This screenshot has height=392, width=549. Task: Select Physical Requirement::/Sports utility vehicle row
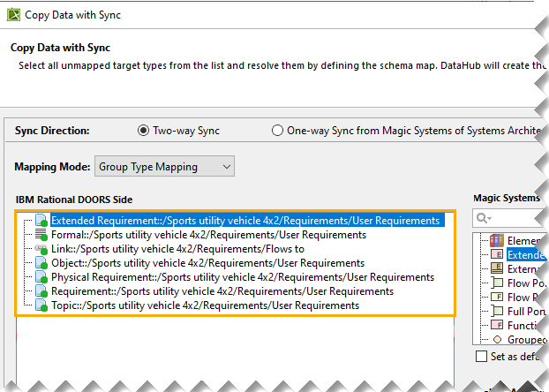[243, 277]
